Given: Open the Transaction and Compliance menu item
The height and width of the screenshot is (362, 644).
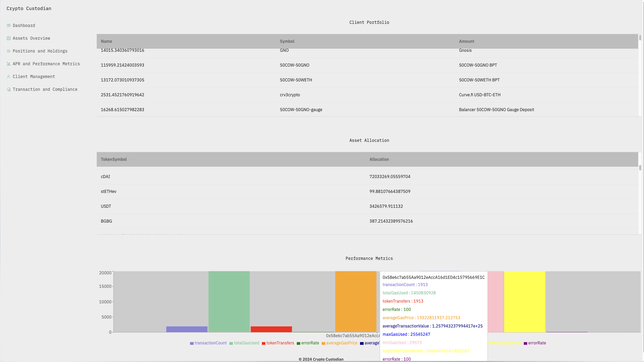Looking at the screenshot, I should coord(45,89).
